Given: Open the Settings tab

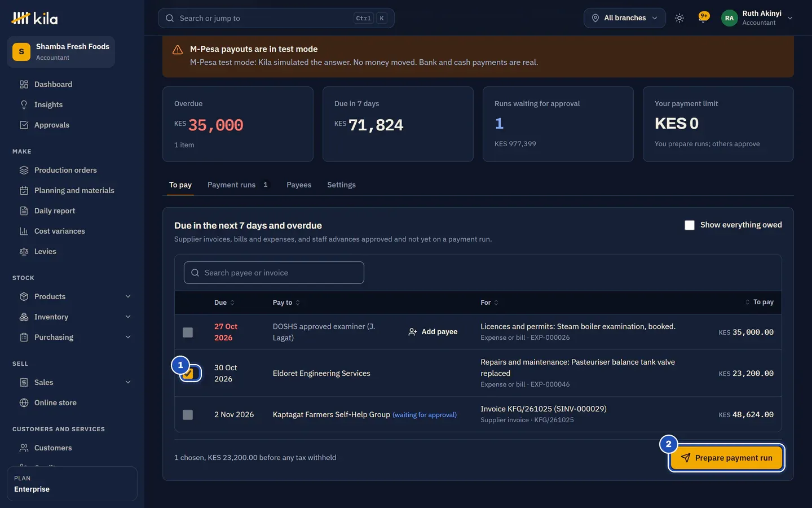Looking at the screenshot, I should [341, 185].
